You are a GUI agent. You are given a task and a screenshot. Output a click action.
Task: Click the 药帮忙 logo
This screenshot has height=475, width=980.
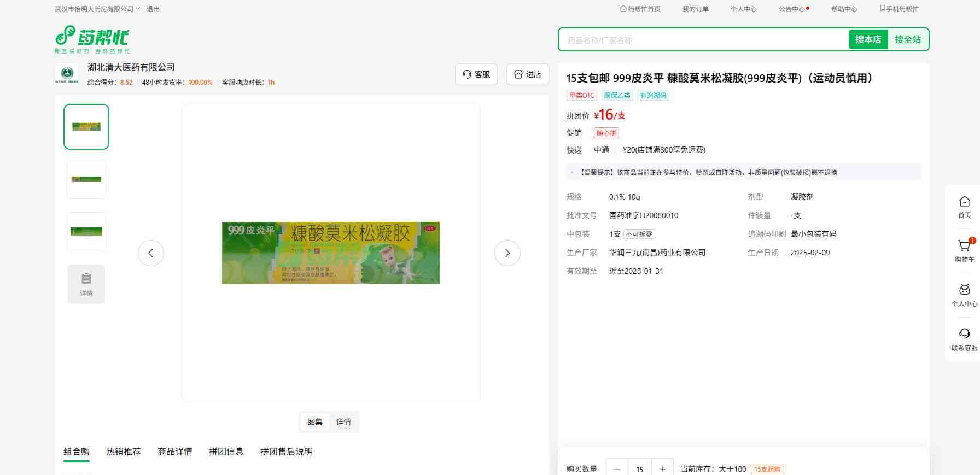pyautogui.click(x=92, y=39)
